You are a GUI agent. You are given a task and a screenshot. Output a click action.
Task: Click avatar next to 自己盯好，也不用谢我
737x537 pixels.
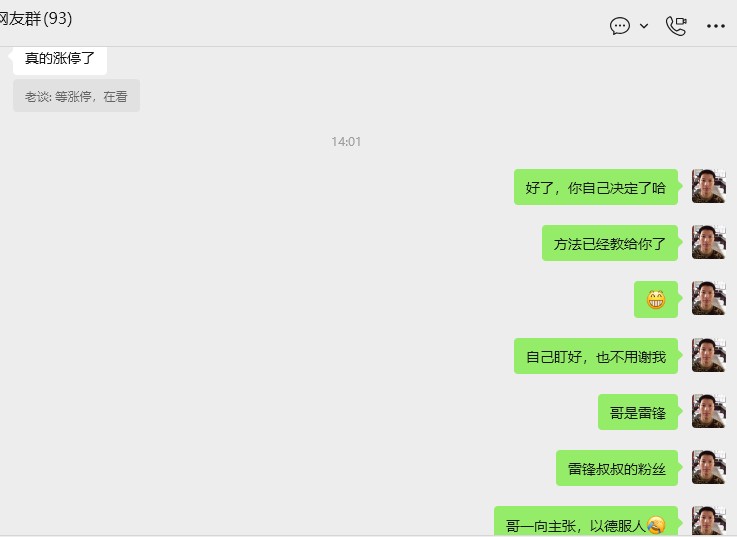point(708,355)
